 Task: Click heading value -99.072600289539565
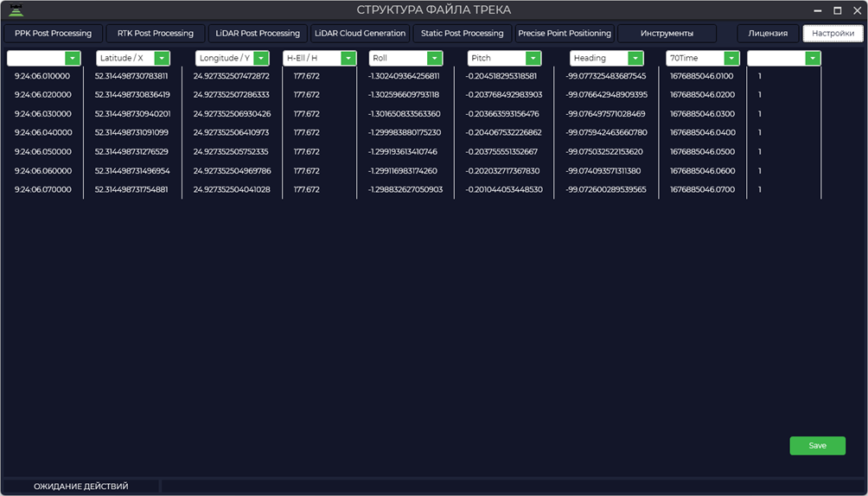(x=606, y=189)
